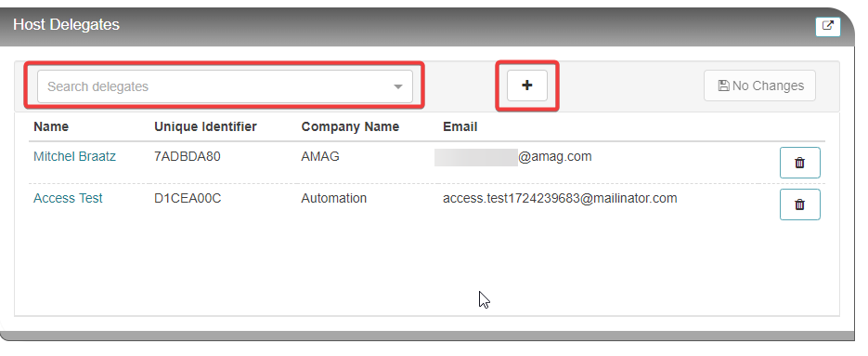Screen dimensions: 868x356
Task: Click the AMAG company cell
Action: click(x=320, y=156)
